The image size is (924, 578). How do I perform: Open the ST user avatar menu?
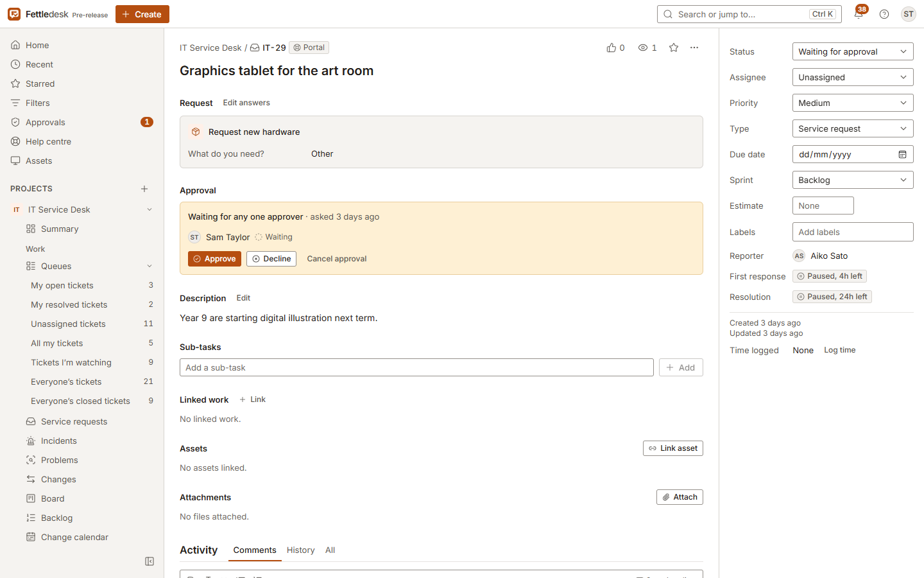click(x=908, y=14)
